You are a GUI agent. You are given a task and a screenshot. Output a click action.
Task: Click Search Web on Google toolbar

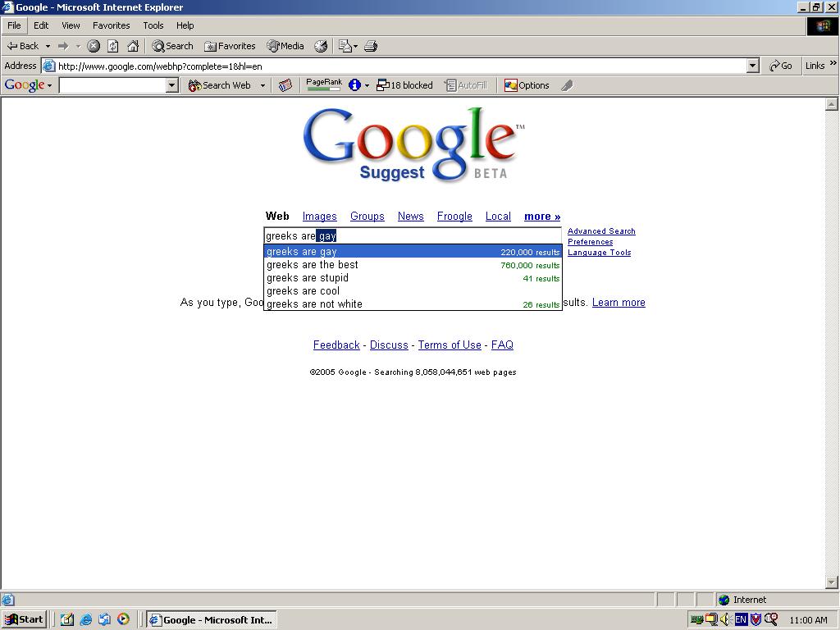pos(220,85)
